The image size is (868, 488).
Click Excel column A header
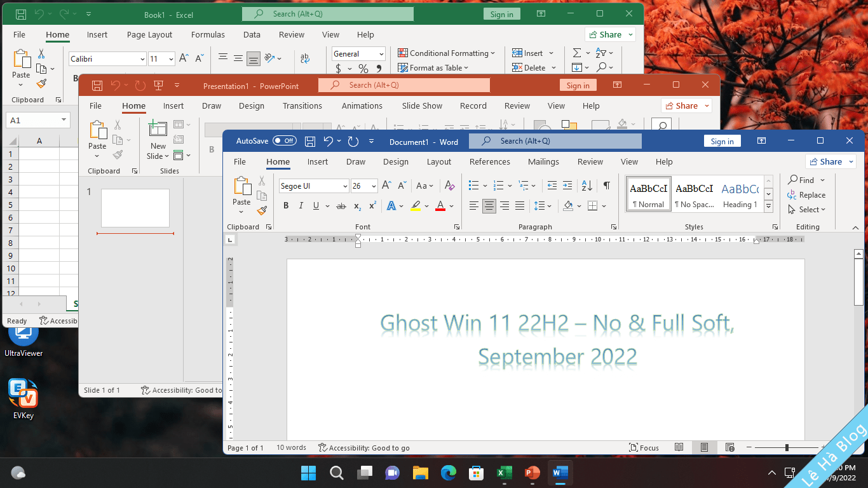coord(39,140)
